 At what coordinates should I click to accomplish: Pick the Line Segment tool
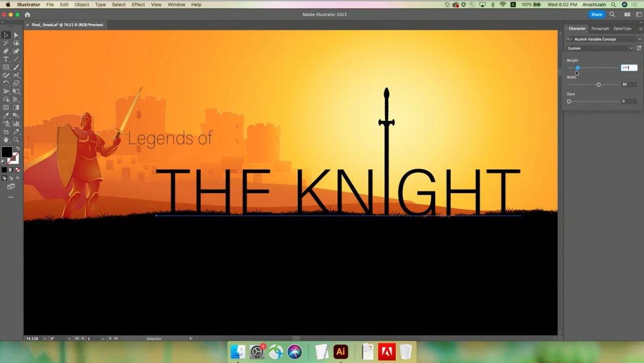[16, 59]
